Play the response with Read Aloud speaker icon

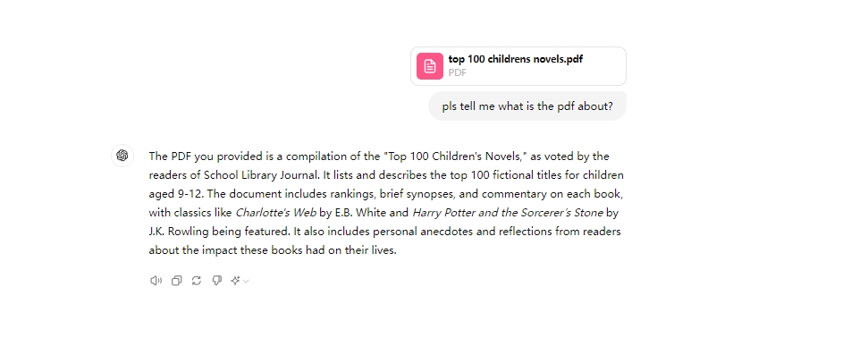pyautogui.click(x=156, y=281)
